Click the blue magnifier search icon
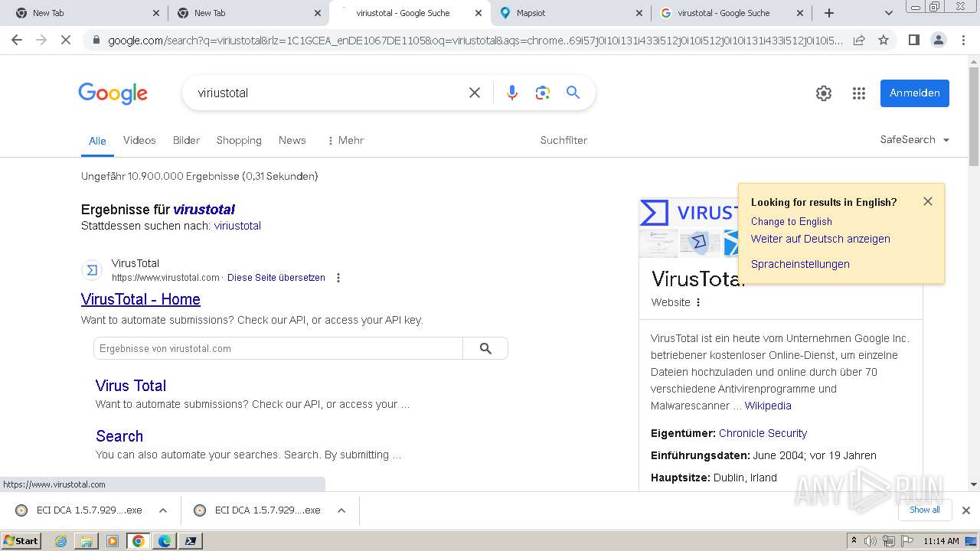 click(x=573, y=93)
